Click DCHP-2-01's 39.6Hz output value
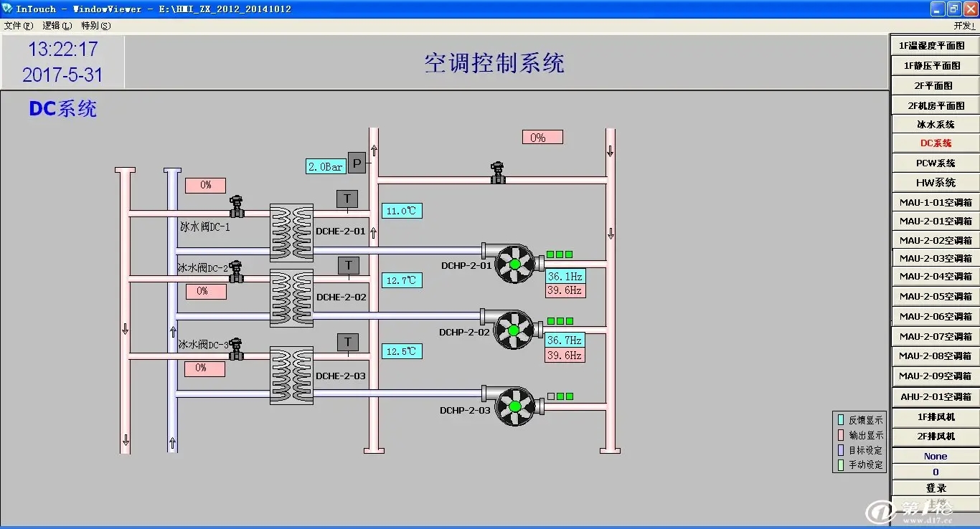 click(565, 290)
